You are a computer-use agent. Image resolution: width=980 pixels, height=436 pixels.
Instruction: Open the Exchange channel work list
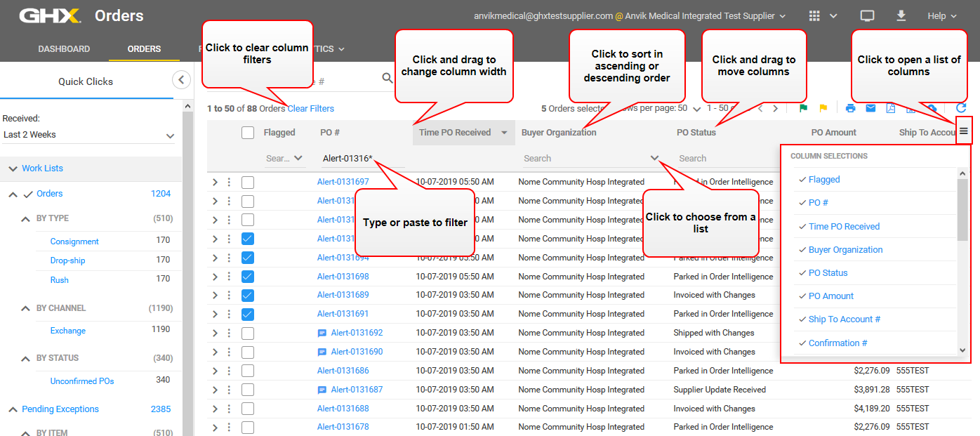point(68,331)
